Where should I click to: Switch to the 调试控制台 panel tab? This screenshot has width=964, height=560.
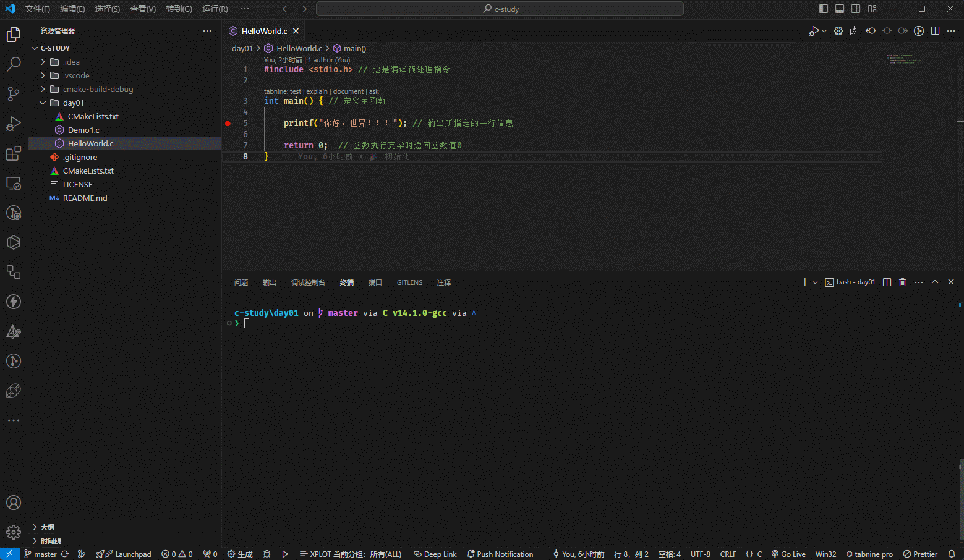point(308,282)
